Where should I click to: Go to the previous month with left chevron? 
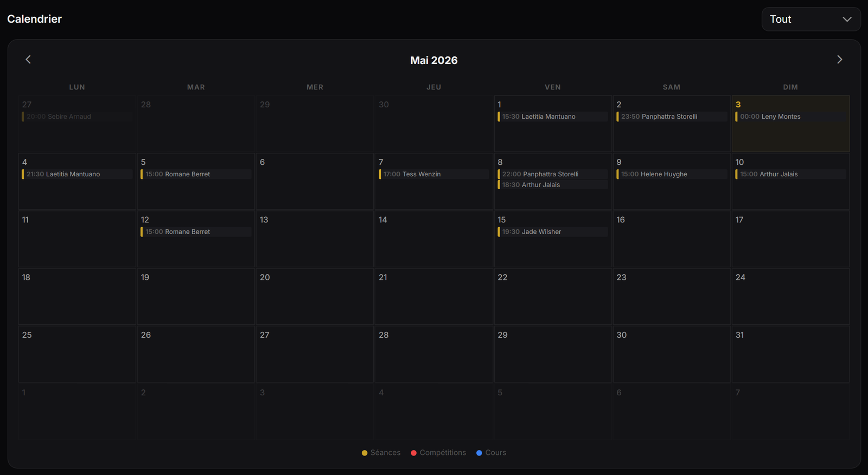coord(28,60)
